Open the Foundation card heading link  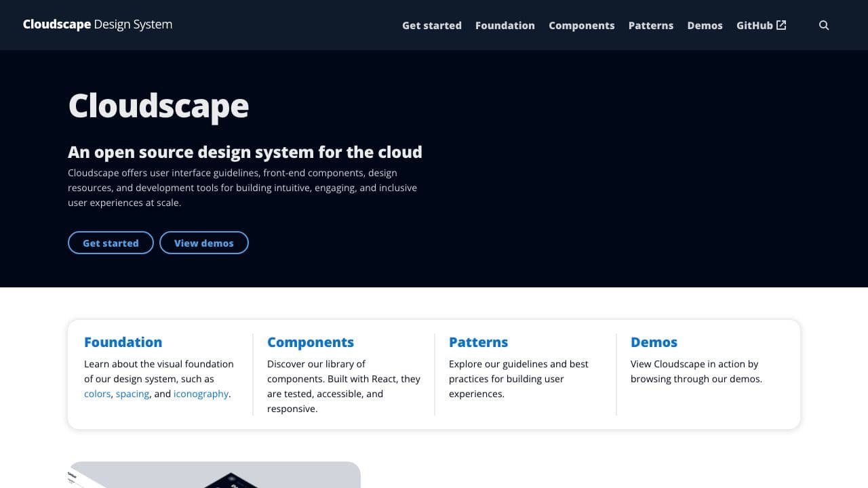[123, 342]
